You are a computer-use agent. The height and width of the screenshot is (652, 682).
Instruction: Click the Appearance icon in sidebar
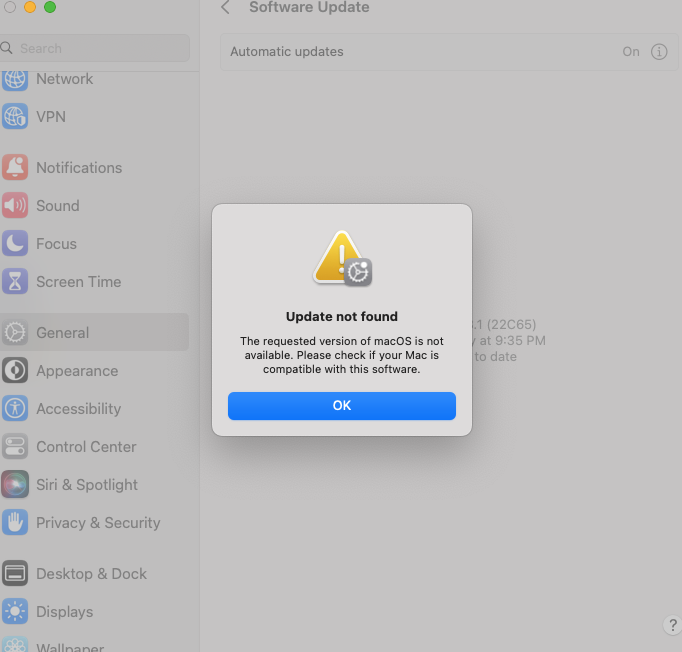click(x=15, y=371)
